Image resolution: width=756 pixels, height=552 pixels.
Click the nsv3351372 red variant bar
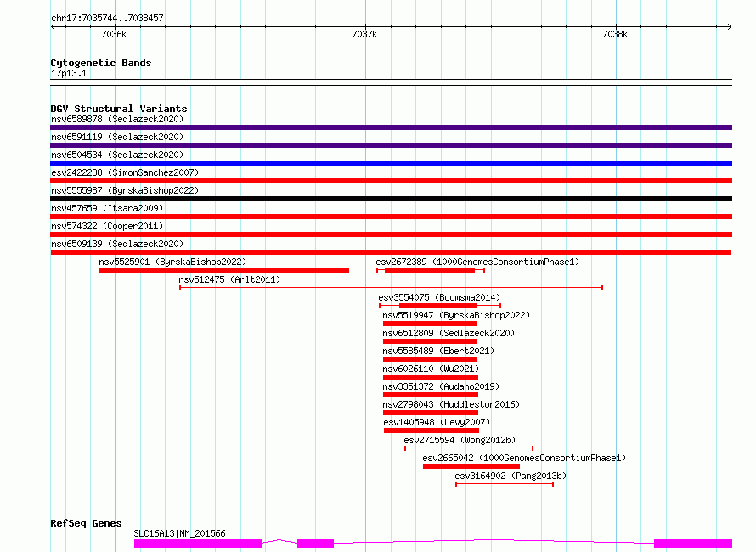431,395
